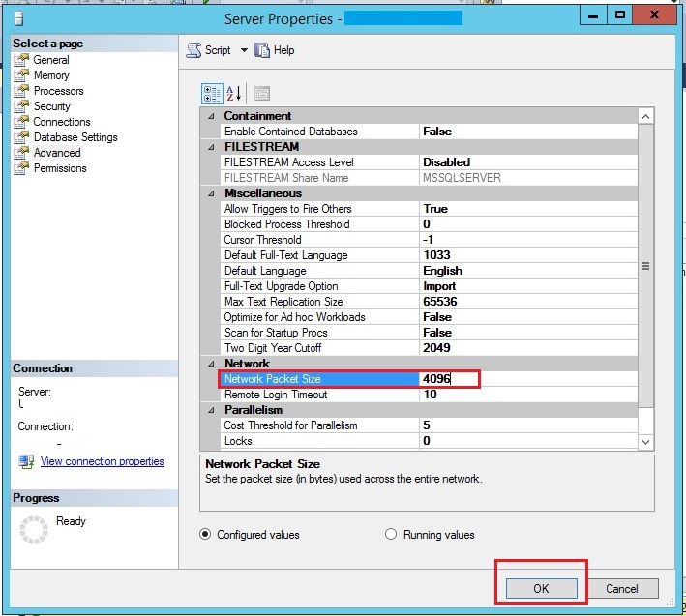Click the General page icon
Image resolution: width=686 pixels, height=616 pixels.
click(21, 60)
